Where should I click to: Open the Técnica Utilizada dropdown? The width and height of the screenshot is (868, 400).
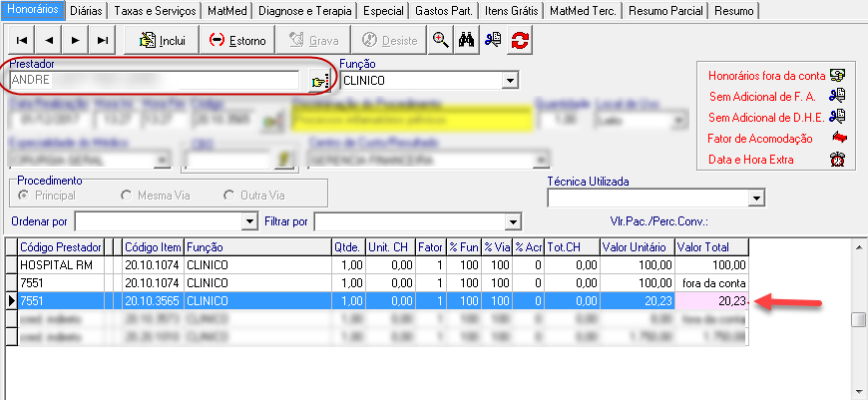pyautogui.click(x=755, y=199)
